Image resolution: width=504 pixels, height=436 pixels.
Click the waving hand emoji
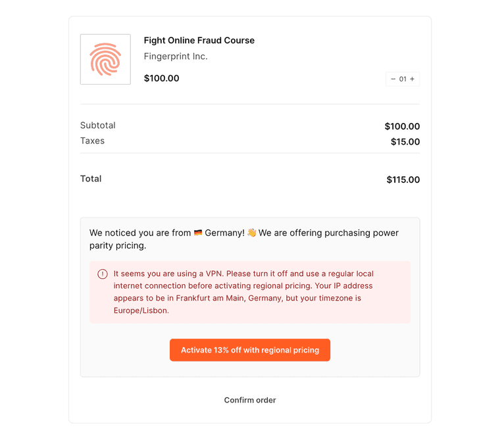(x=251, y=233)
